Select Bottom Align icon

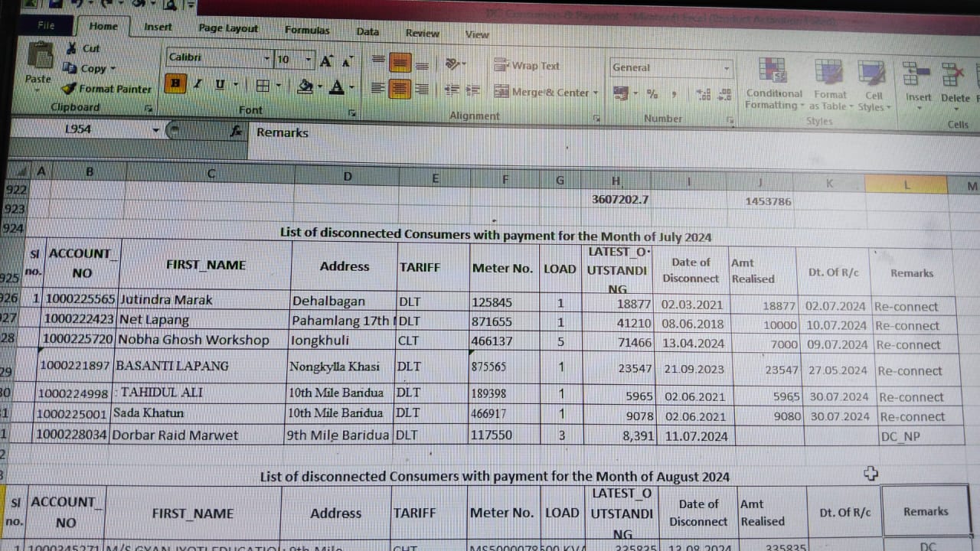[421, 65]
